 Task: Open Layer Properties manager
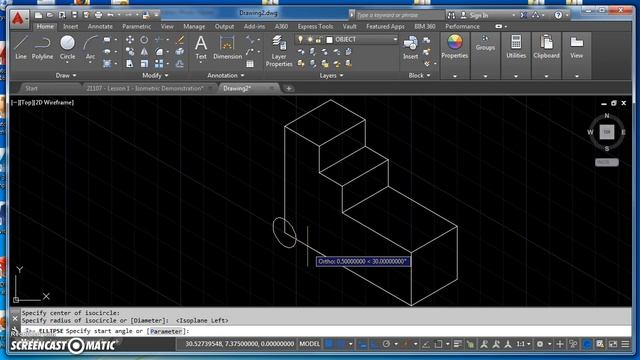279,51
